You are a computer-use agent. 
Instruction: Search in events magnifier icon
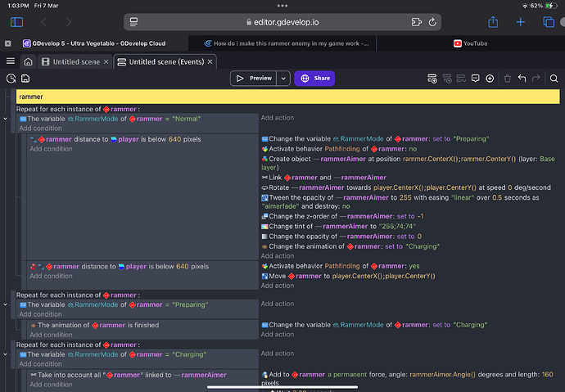(554, 78)
